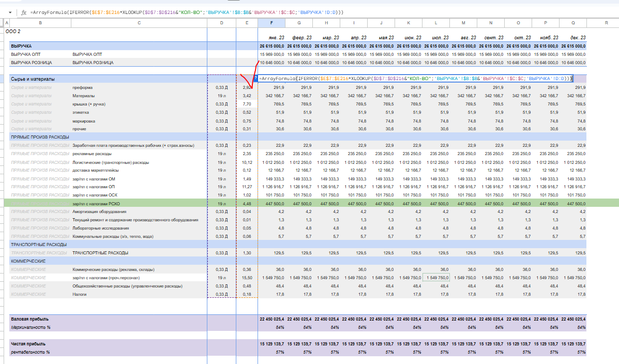The width and height of the screenshot is (619, 364).
Task: Select the 'рекламные расходы' cell
Action: (x=92, y=154)
